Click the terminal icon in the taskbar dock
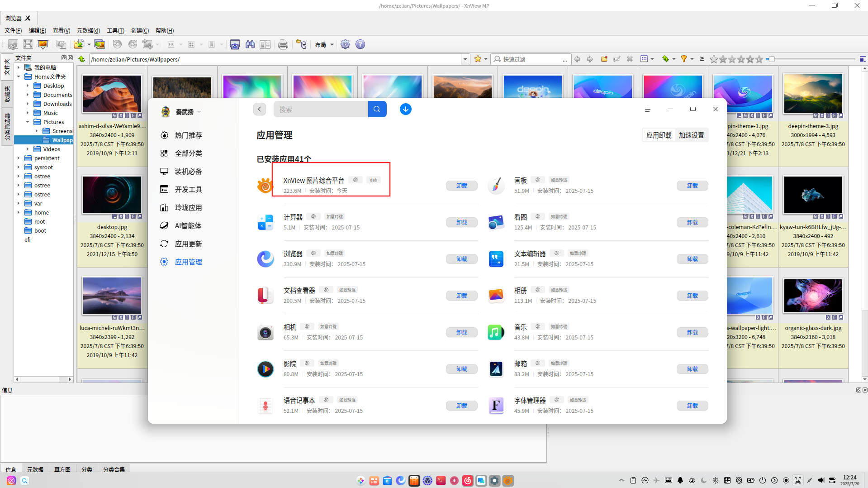 (x=441, y=480)
